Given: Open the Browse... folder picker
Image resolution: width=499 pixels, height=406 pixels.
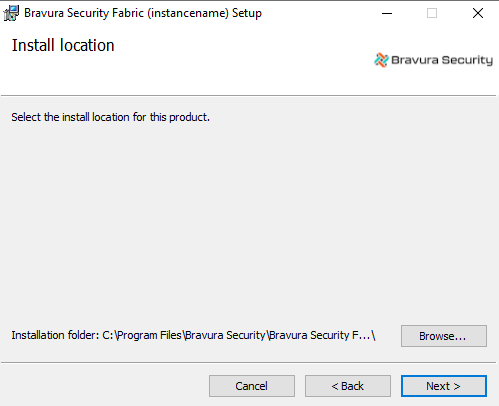Looking at the screenshot, I should coord(444,336).
